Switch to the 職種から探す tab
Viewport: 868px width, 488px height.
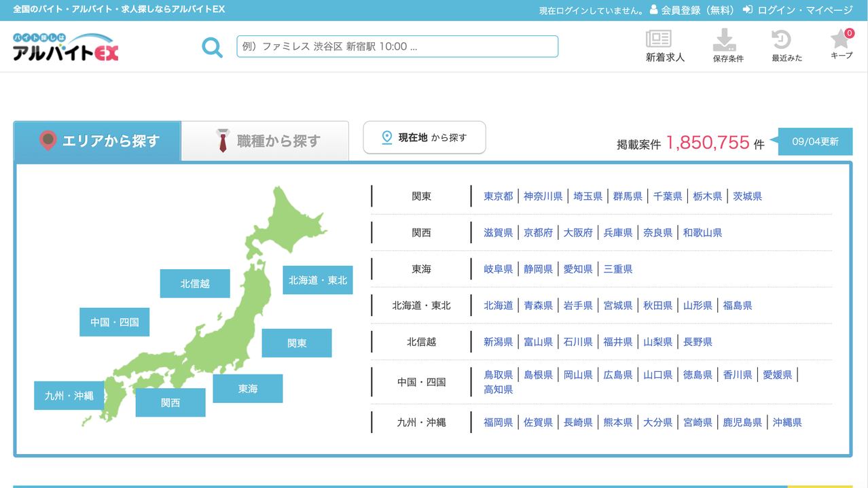[266, 141]
